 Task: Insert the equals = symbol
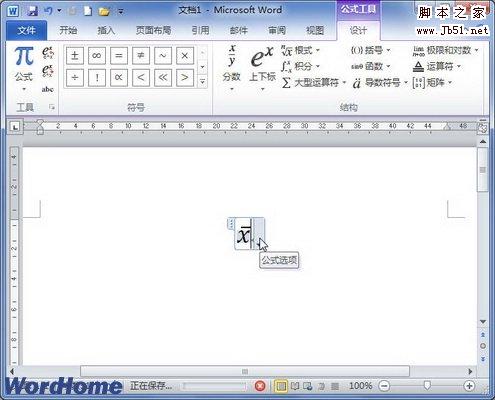(x=119, y=55)
